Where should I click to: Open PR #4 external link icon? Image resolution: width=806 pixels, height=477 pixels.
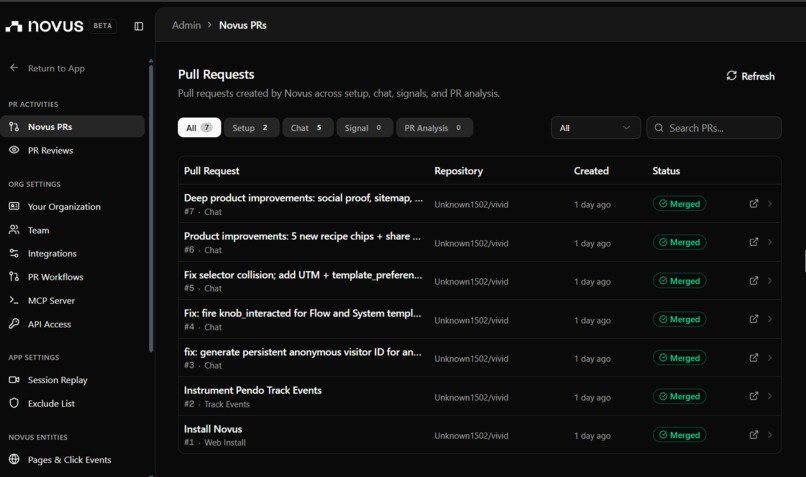click(754, 319)
